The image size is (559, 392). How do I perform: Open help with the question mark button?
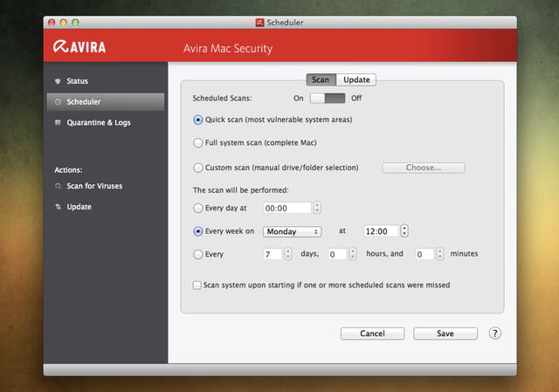point(495,334)
